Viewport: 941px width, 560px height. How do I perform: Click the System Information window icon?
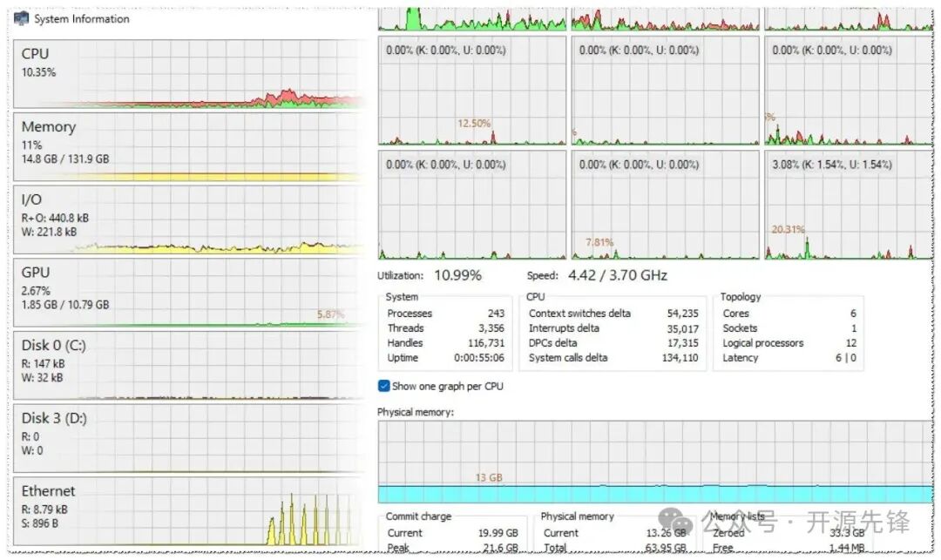pyautogui.click(x=21, y=18)
